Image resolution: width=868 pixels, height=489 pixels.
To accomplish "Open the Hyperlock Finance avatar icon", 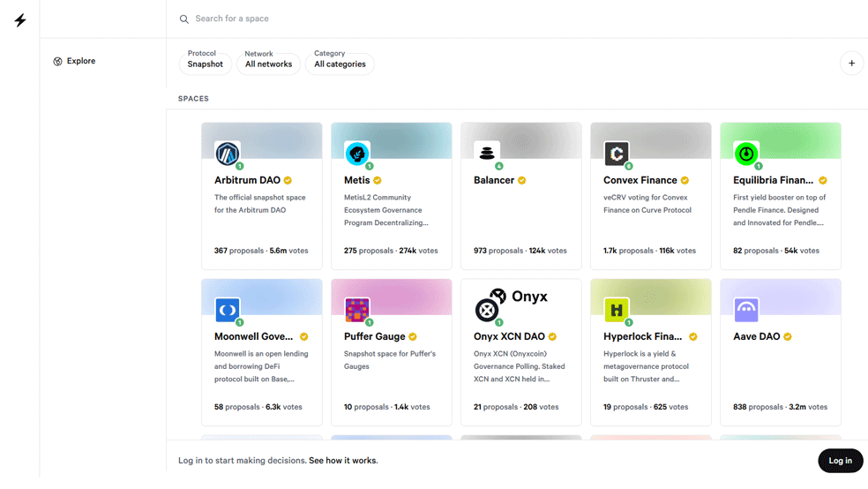I will click(616, 310).
